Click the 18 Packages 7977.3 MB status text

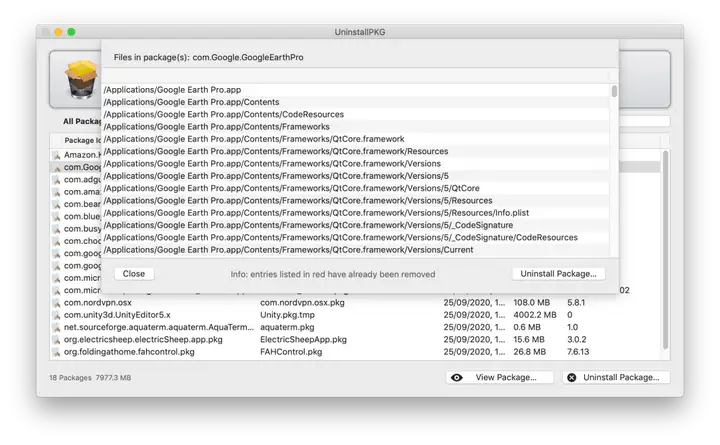90,378
